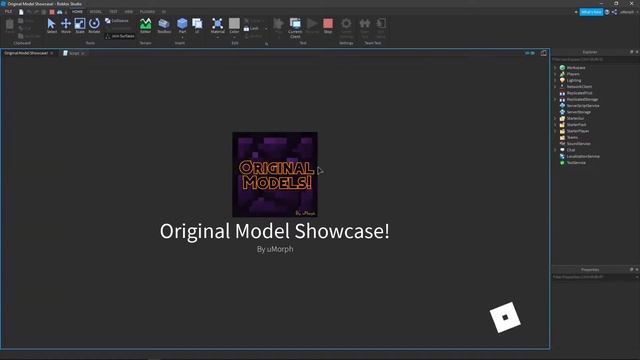
Task: Close the Script document tab
Action: [x=83, y=53]
